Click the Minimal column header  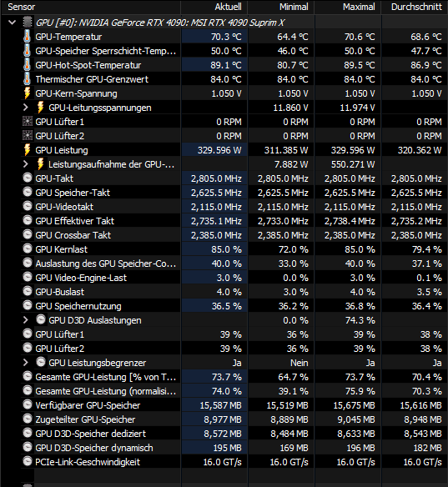point(294,7)
